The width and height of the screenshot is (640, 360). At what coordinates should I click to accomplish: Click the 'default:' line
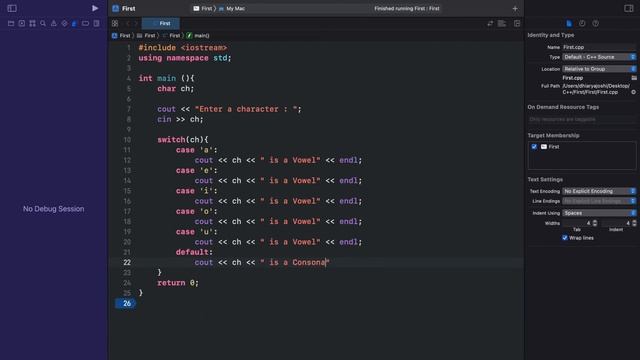194,252
